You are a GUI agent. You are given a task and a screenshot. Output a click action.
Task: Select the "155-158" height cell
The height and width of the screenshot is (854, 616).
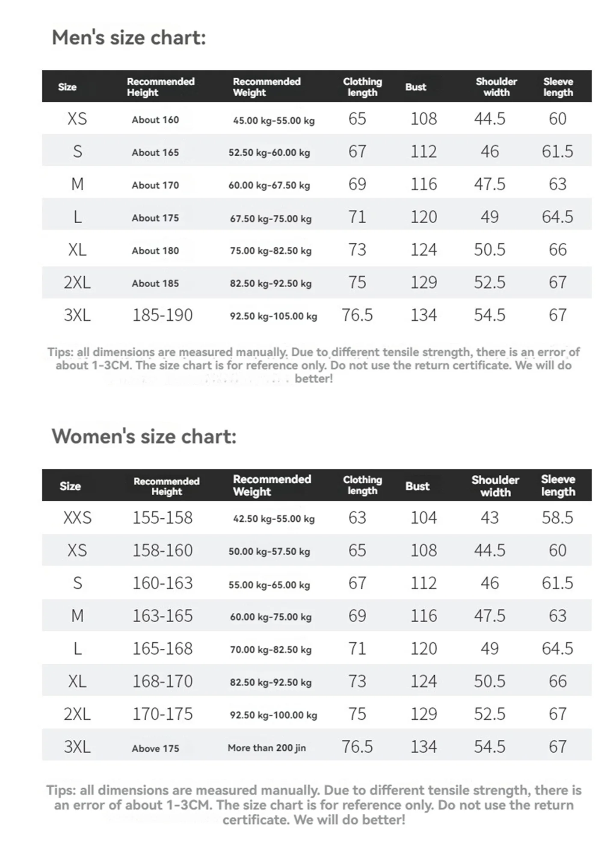point(163,518)
